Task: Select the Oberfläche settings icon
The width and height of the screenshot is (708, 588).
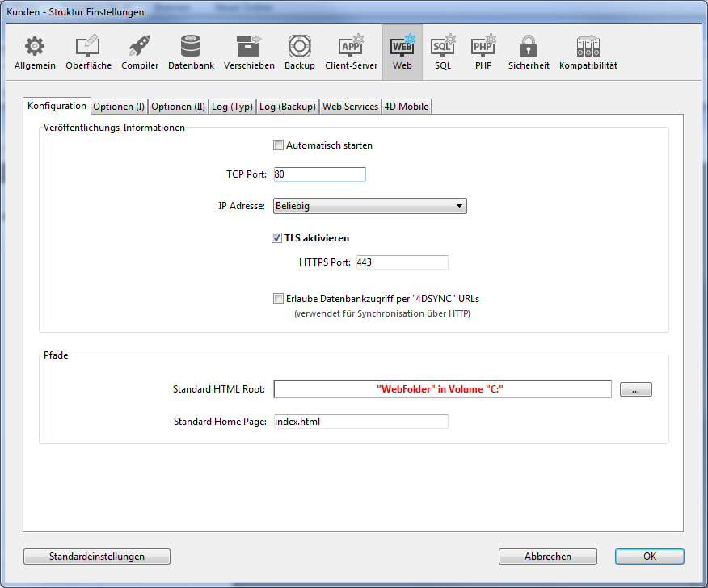Action: pyautogui.click(x=88, y=52)
